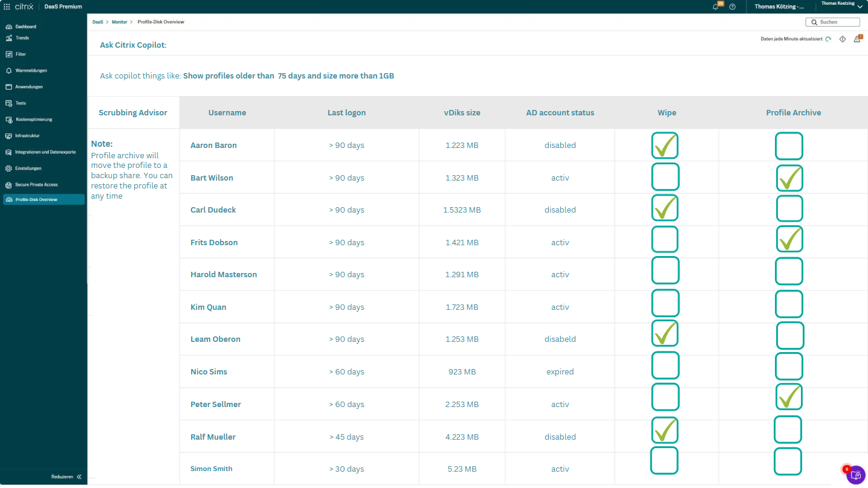Check Profile Archive for Simon Smith
This screenshot has width=868, height=488.
click(788, 461)
